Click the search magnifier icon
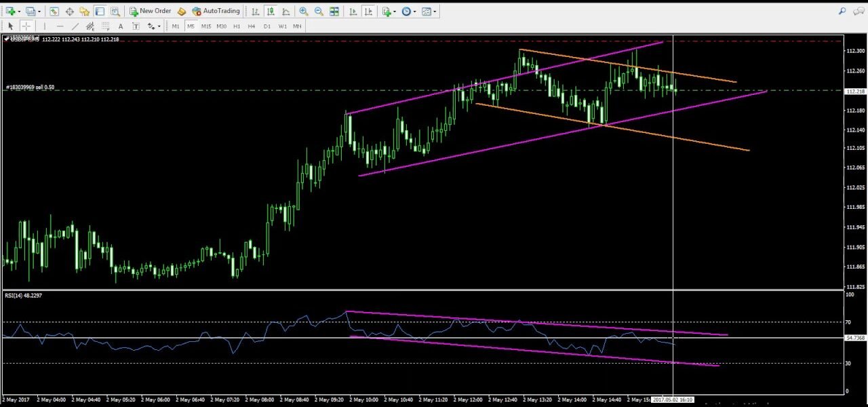Image resolution: width=868 pixels, height=407 pixels. pyautogui.click(x=842, y=12)
